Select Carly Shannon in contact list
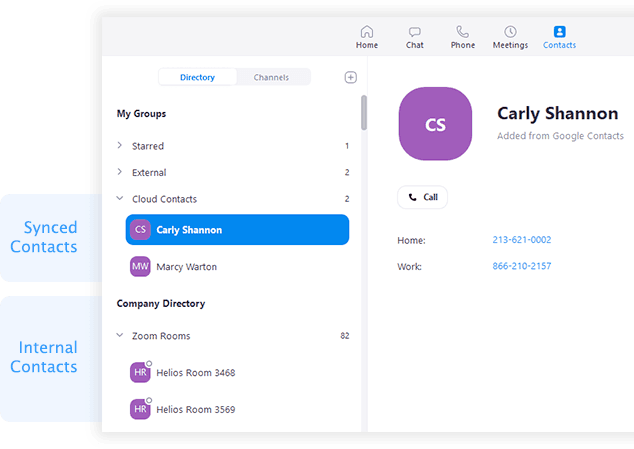 (x=237, y=230)
